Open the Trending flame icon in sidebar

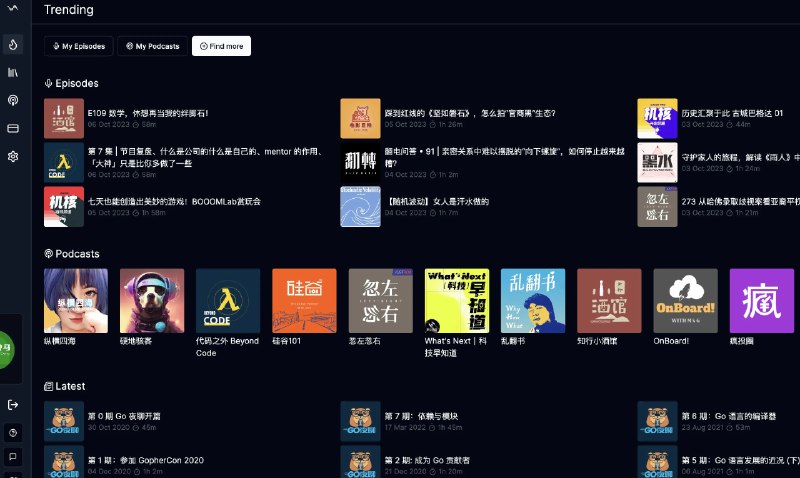coord(13,44)
